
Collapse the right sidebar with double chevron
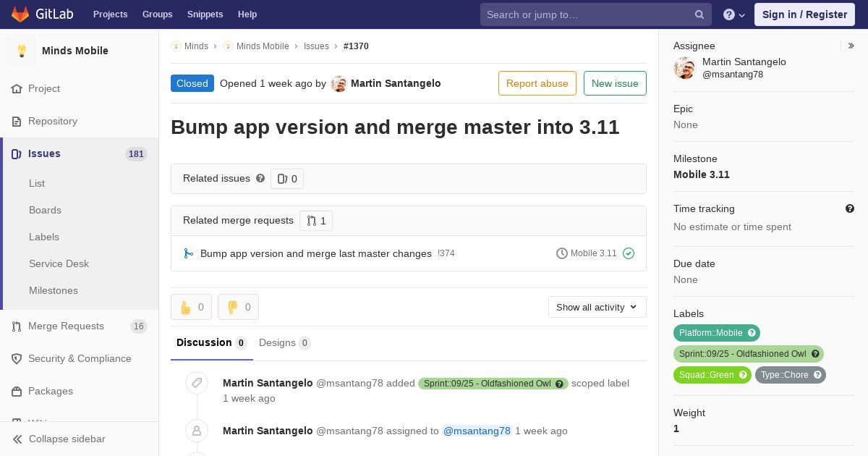point(851,46)
